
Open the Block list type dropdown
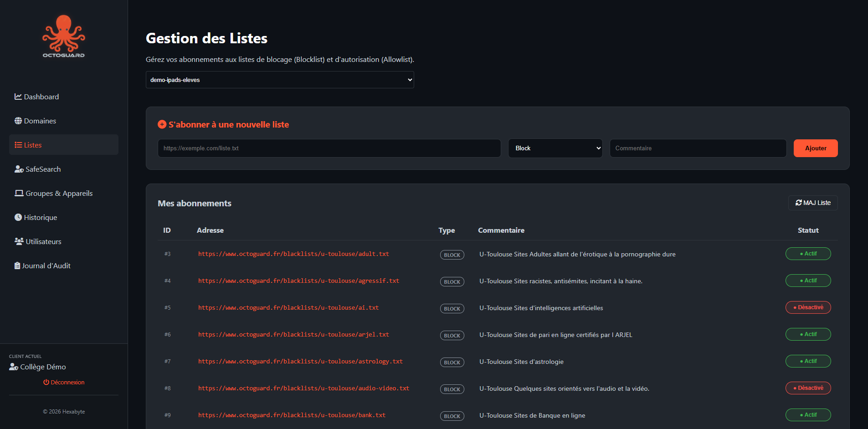(x=555, y=148)
